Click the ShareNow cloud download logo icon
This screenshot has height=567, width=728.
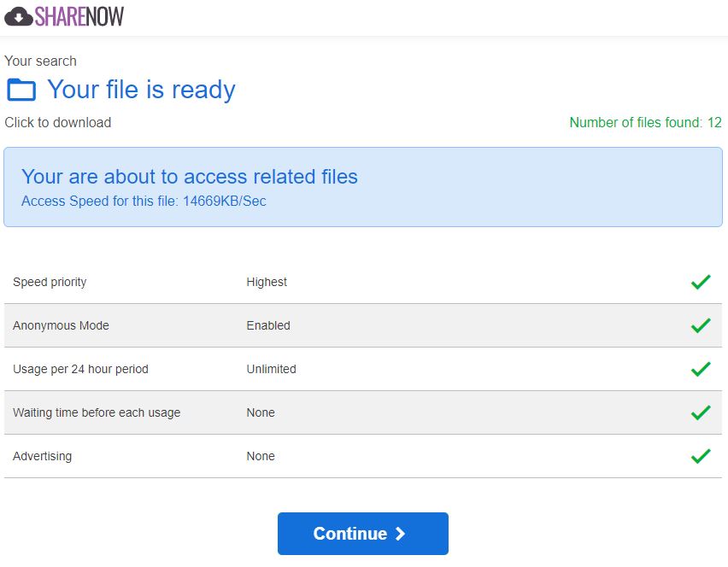tap(18, 16)
